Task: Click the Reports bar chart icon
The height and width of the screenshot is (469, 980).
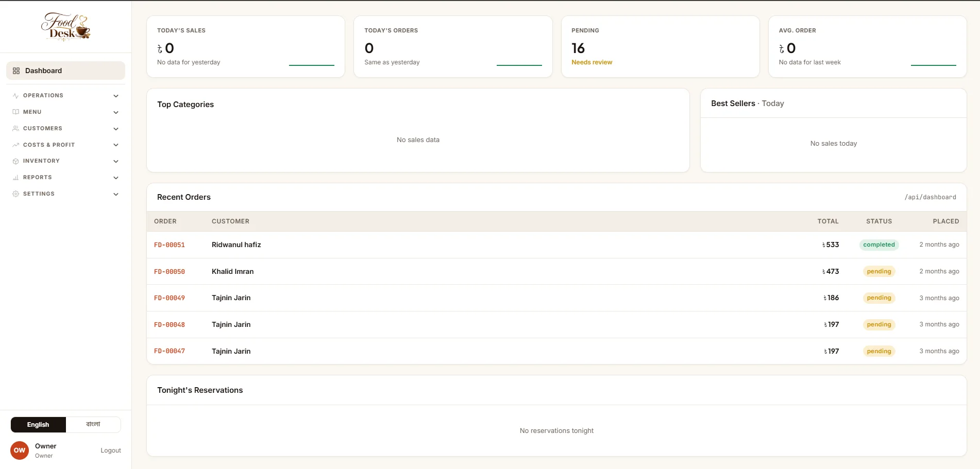Action: pyautogui.click(x=15, y=178)
